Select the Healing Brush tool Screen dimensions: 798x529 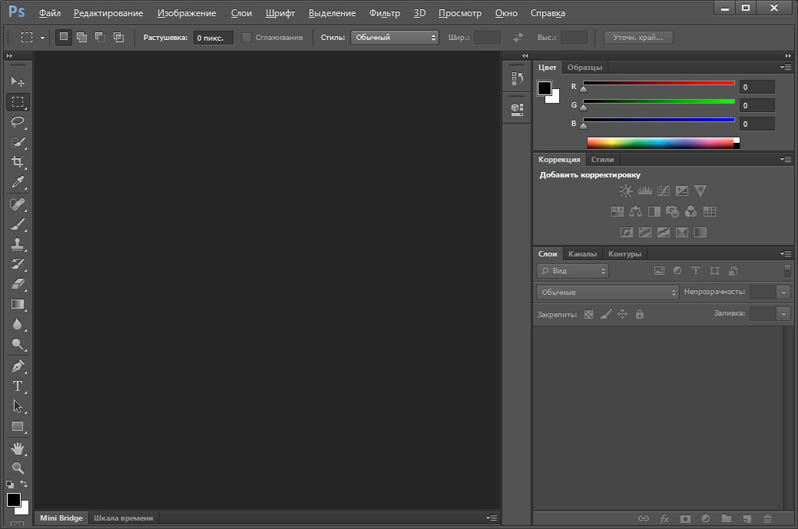17,204
